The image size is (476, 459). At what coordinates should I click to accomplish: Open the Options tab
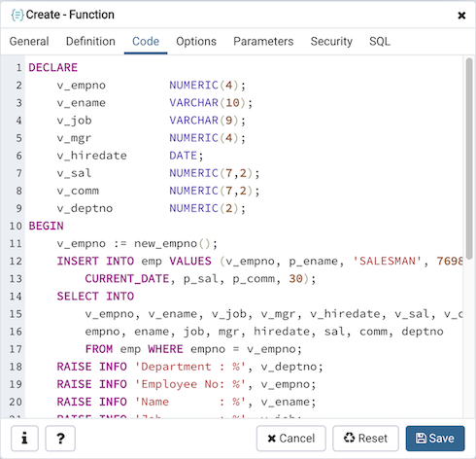(x=196, y=42)
